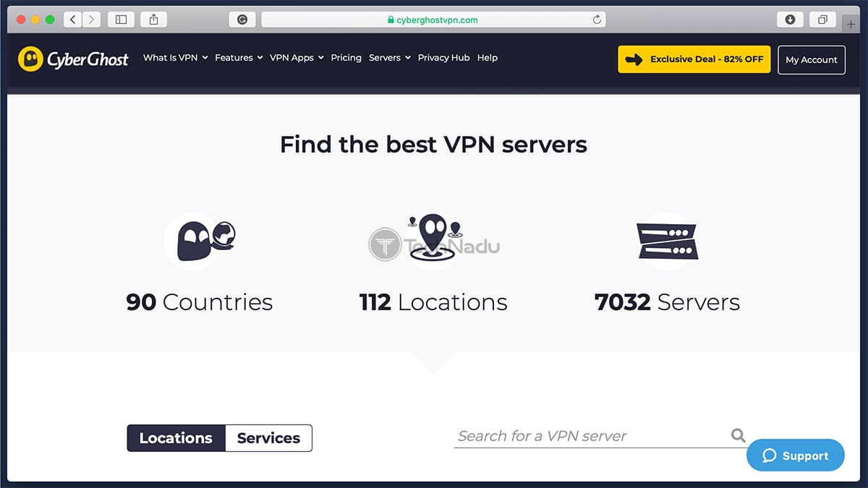This screenshot has height=488, width=868.
Task: Click the 90 Countries text
Action: tap(200, 302)
